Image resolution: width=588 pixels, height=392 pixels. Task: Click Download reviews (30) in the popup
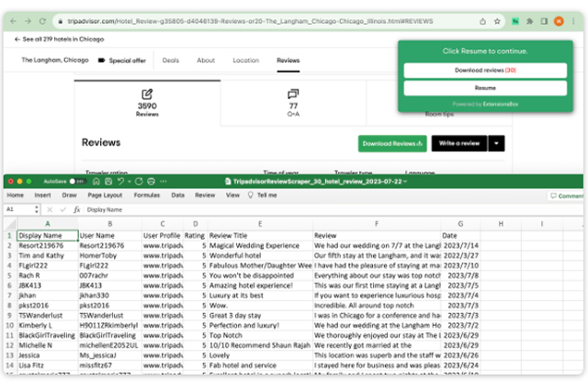[x=485, y=71]
